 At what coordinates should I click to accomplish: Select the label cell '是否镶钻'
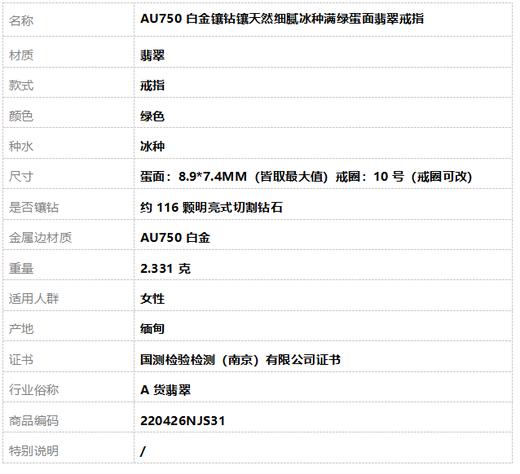[68, 204]
